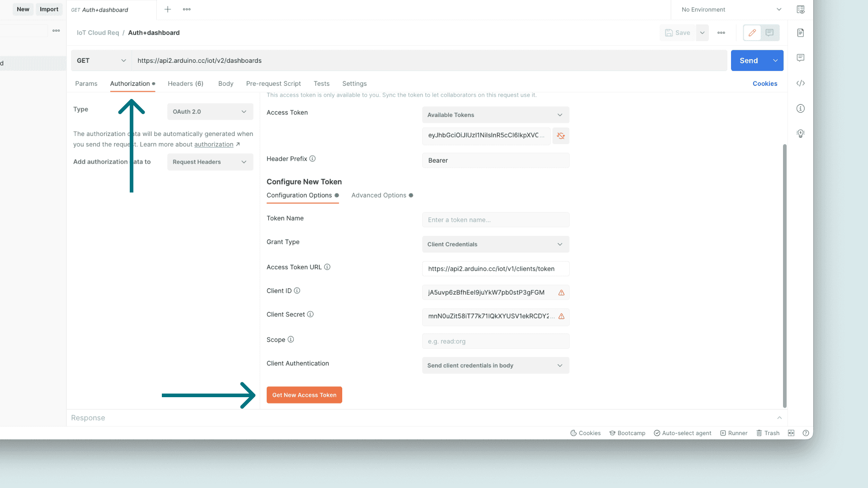Expand the Grant Type Client Credentials dropdown
The width and height of the screenshot is (868, 488).
click(495, 244)
